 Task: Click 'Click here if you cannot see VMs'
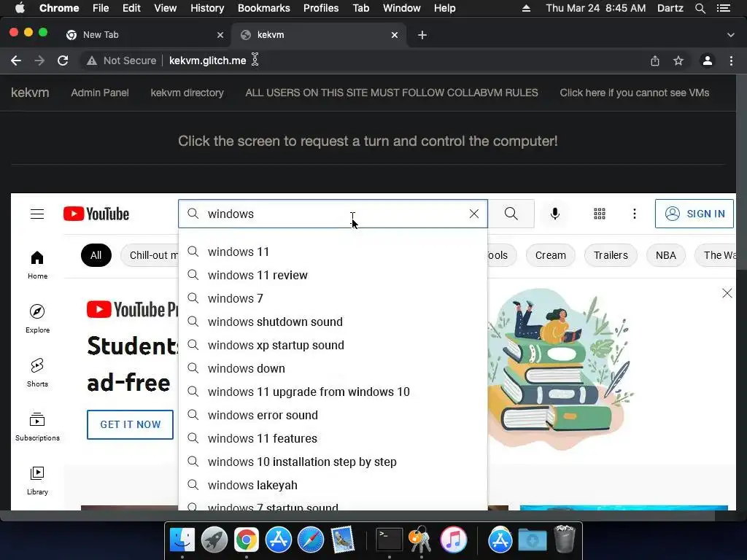point(634,93)
